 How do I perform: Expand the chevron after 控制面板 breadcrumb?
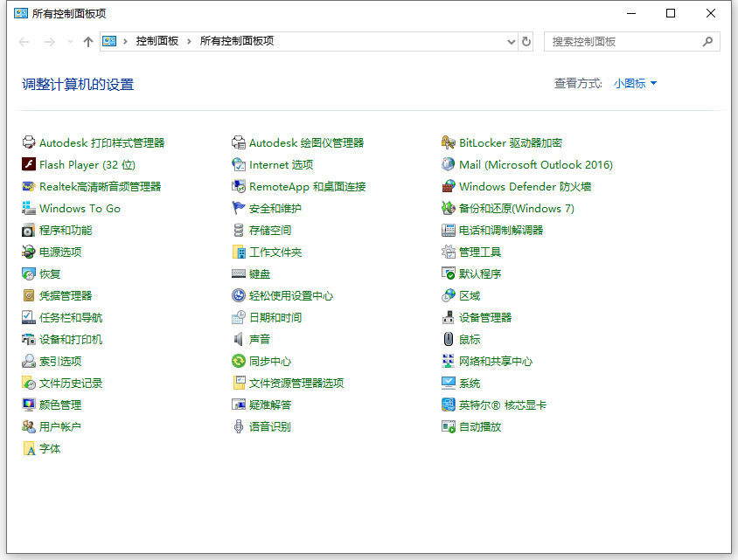(189, 41)
